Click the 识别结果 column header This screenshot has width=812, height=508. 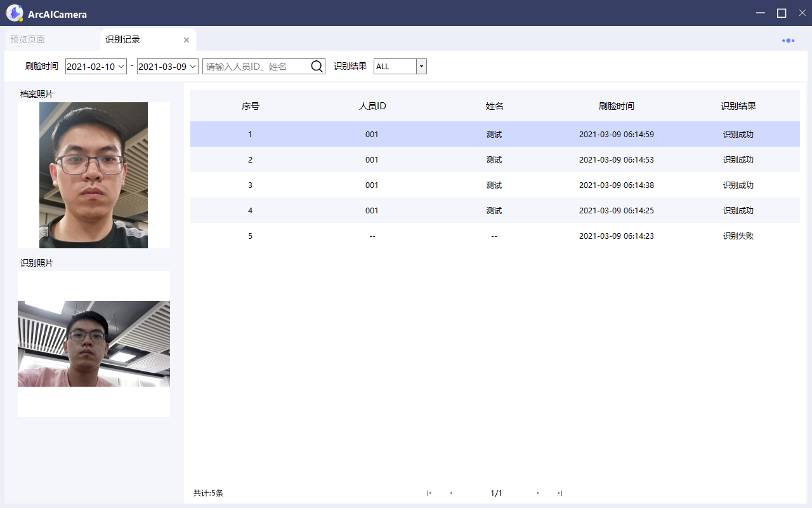tap(738, 106)
